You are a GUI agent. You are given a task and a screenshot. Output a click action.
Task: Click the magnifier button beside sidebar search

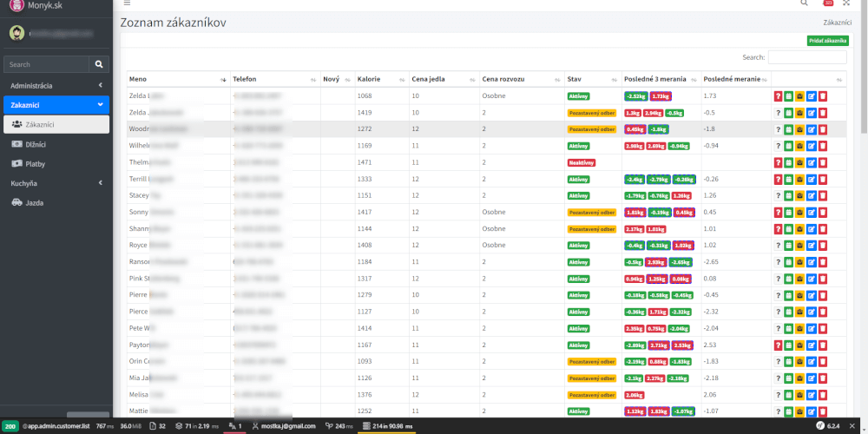pyautogui.click(x=101, y=64)
